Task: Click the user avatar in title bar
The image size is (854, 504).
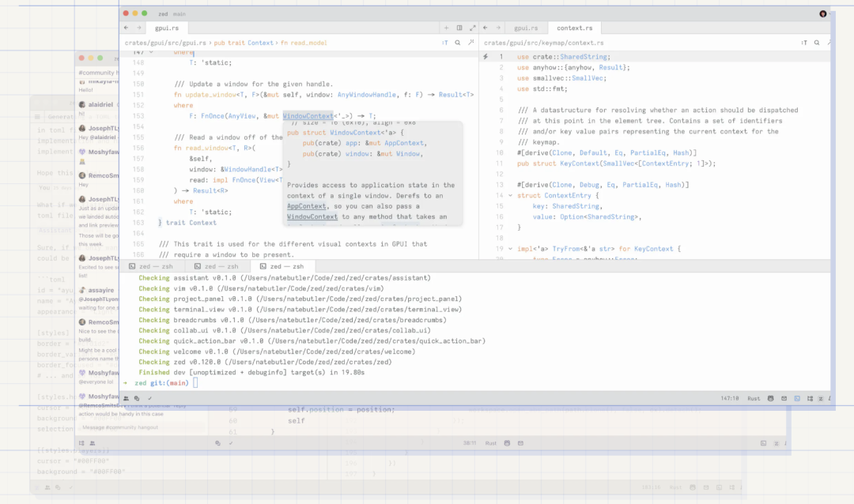Action: click(x=823, y=13)
